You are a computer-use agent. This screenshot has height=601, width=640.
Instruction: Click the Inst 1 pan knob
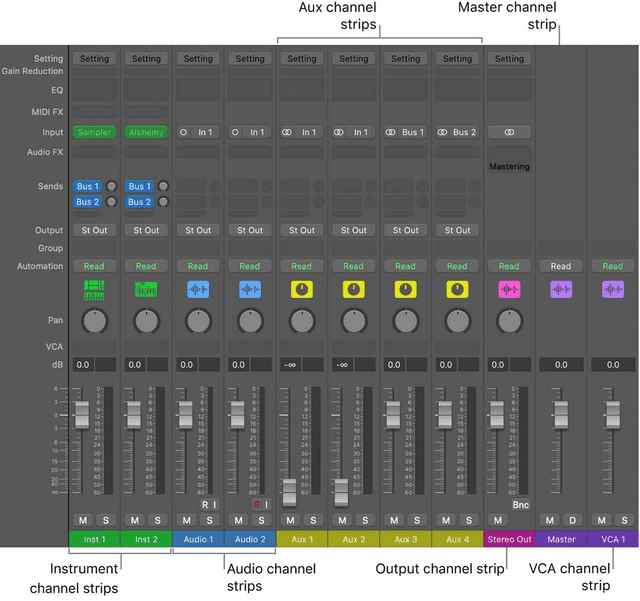coord(94,321)
